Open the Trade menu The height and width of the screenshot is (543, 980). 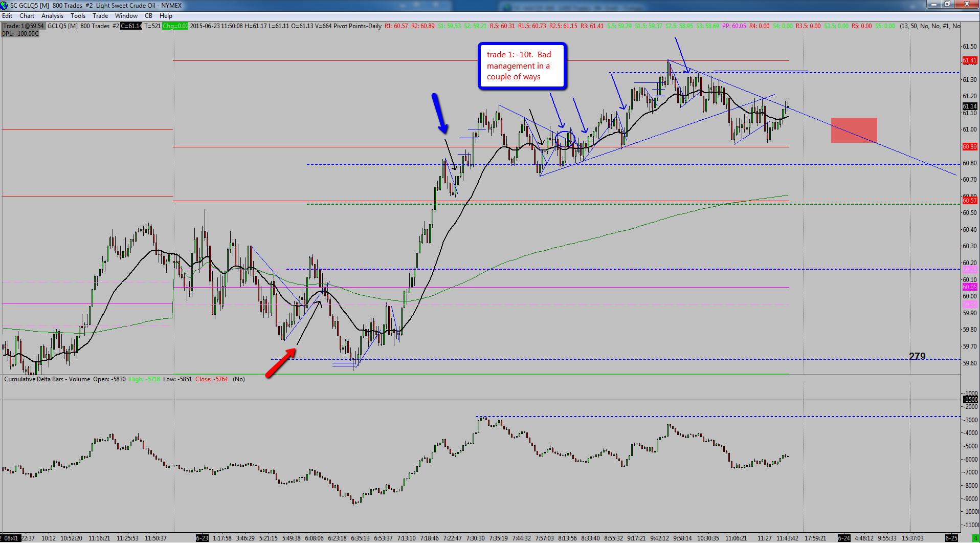(100, 16)
